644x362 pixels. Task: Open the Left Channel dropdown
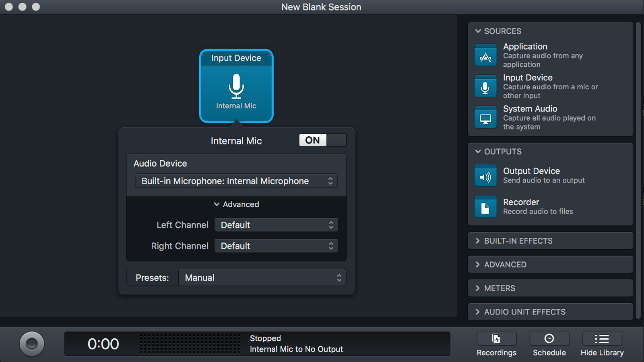[276, 225]
